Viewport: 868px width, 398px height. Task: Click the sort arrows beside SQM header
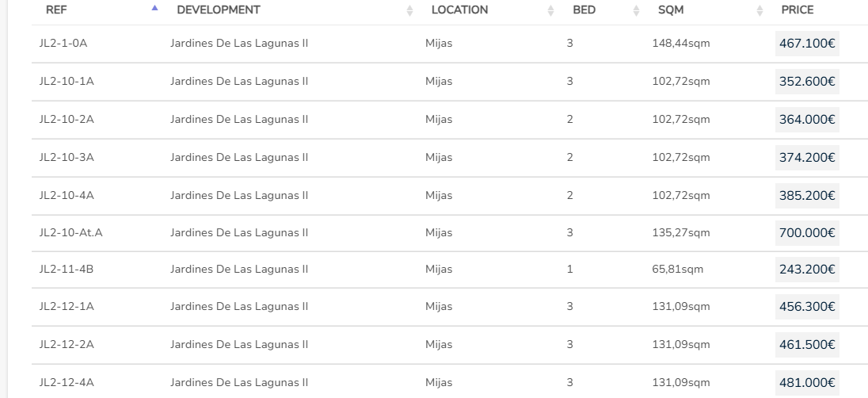760,10
